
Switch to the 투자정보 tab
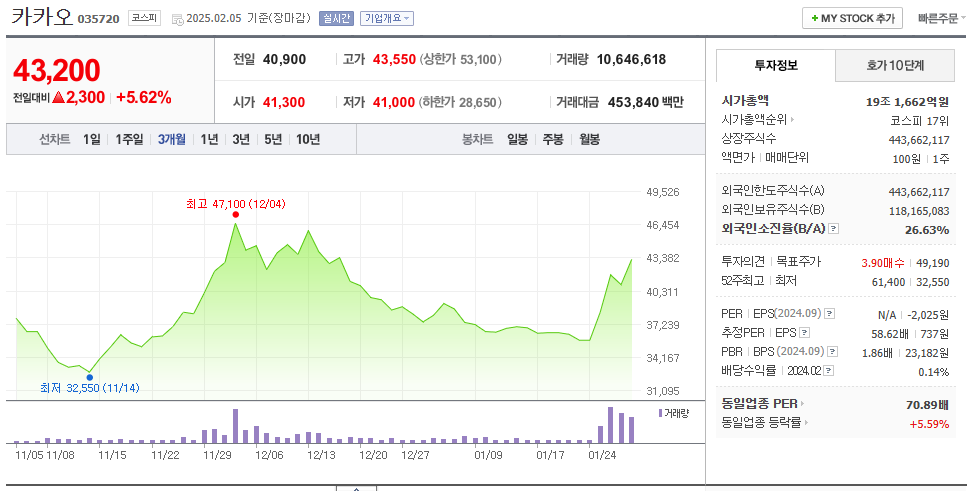tap(776, 65)
